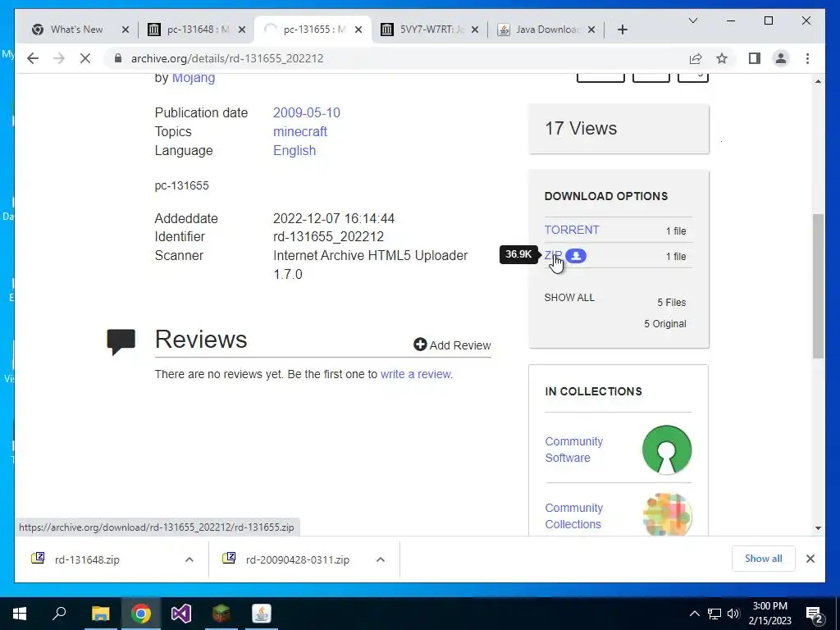Close the Java Download tab
Viewport: 840px width, 630px height.
(591, 30)
